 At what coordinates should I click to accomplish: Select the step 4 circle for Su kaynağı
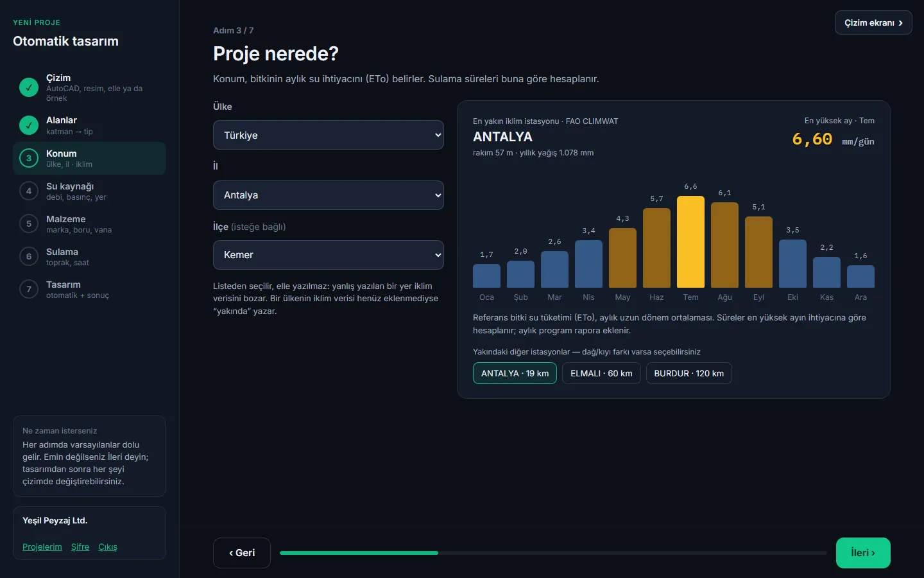(x=29, y=191)
